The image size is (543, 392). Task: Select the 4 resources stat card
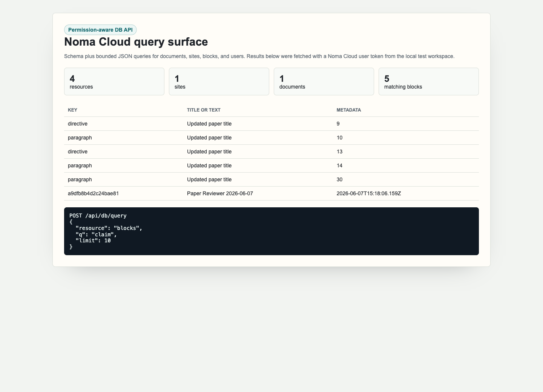[x=114, y=81]
